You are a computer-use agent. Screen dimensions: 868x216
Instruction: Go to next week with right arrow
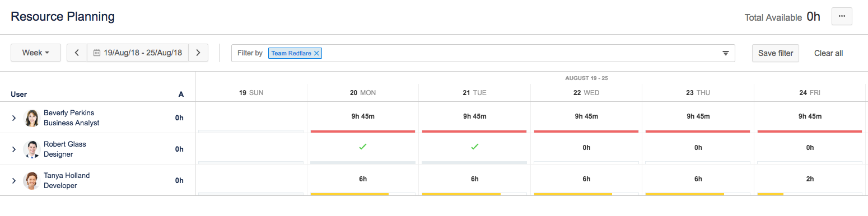click(x=198, y=53)
